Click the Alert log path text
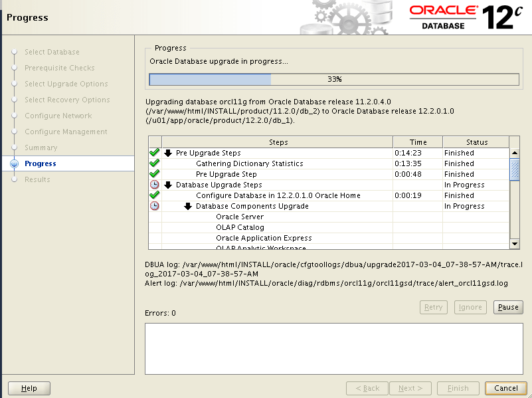The height and width of the screenshot is (398, 532). point(326,283)
